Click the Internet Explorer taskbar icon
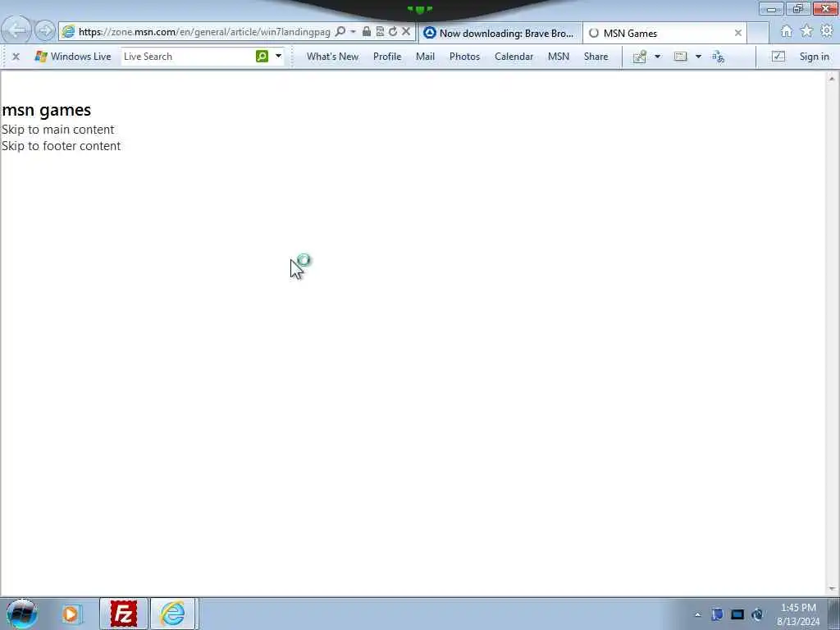The height and width of the screenshot is (630, 840). (x=172, y=614)
